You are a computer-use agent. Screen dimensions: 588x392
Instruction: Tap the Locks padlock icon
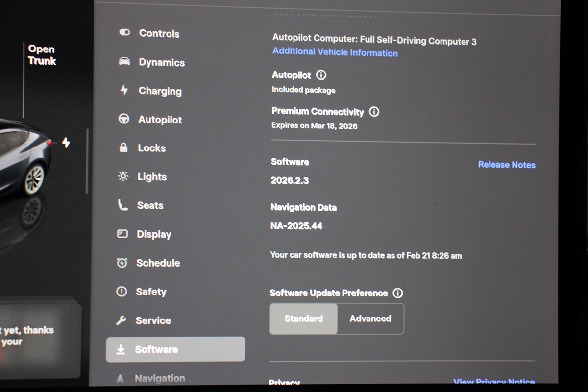pos(123,147)
